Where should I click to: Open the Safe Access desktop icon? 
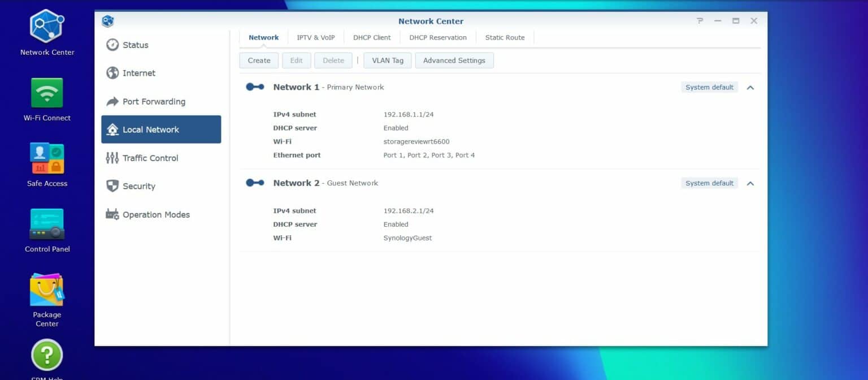pos(47,158)
